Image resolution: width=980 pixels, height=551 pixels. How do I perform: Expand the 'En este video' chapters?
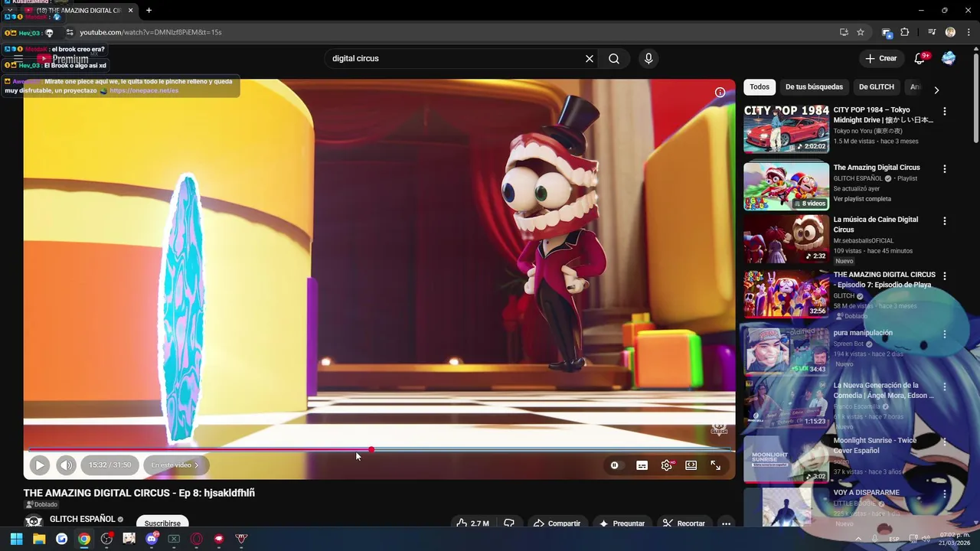pyautogui.click(x=175, y=465)
